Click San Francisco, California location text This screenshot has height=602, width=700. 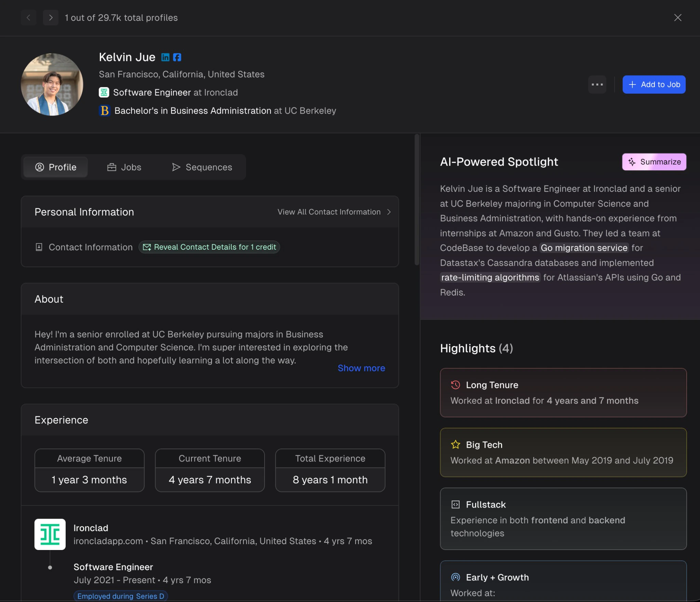tap(181, 74)
